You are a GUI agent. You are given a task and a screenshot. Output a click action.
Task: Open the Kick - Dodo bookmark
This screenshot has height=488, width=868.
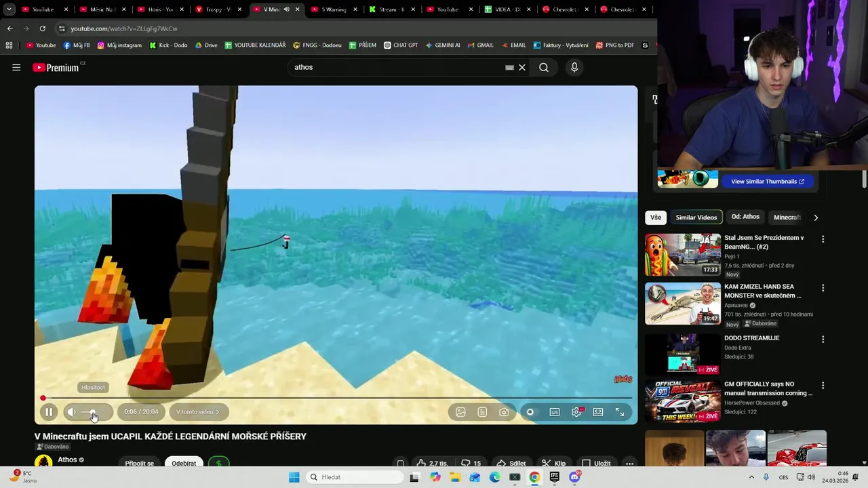point(168,45)
